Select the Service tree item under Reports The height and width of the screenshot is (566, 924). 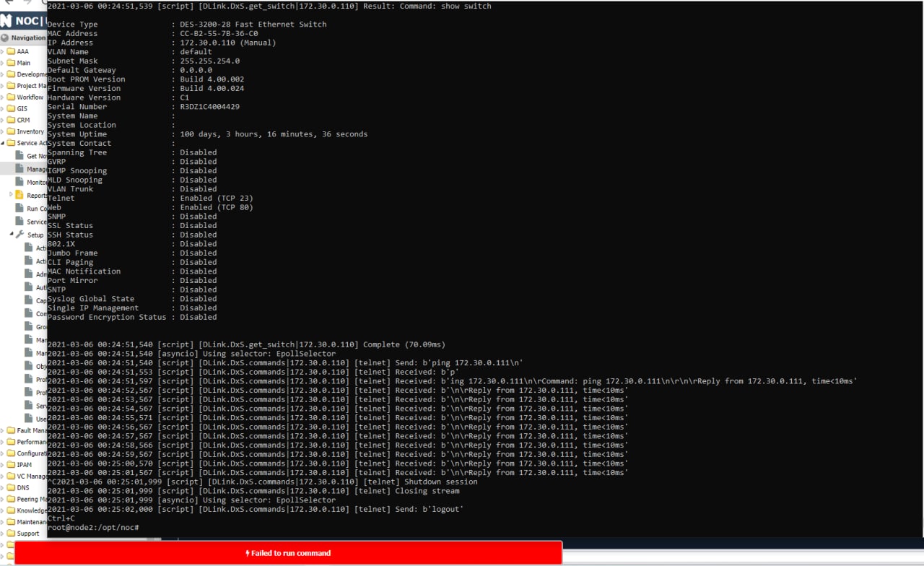31,222
